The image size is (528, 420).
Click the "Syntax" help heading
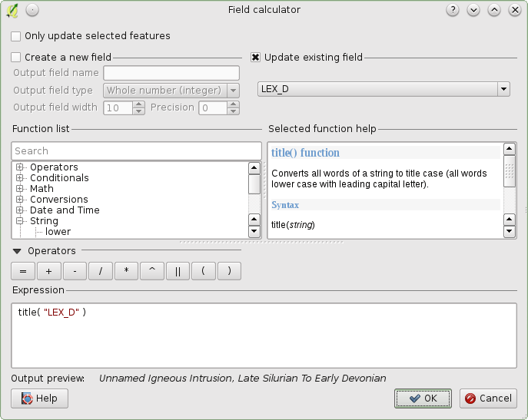pyautogui.click(x=285, y=205)
